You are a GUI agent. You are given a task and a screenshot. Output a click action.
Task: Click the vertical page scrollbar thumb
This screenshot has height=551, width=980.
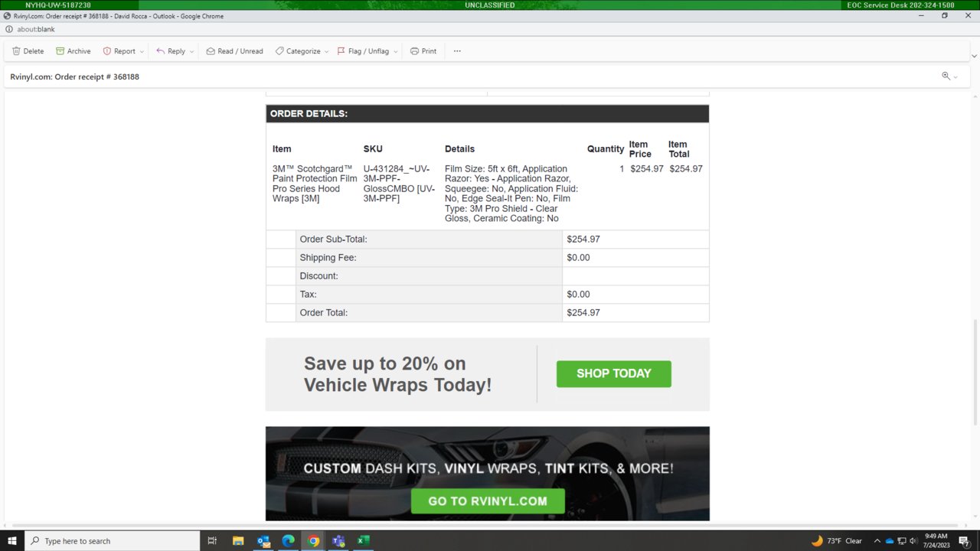[x=975, y=373]
